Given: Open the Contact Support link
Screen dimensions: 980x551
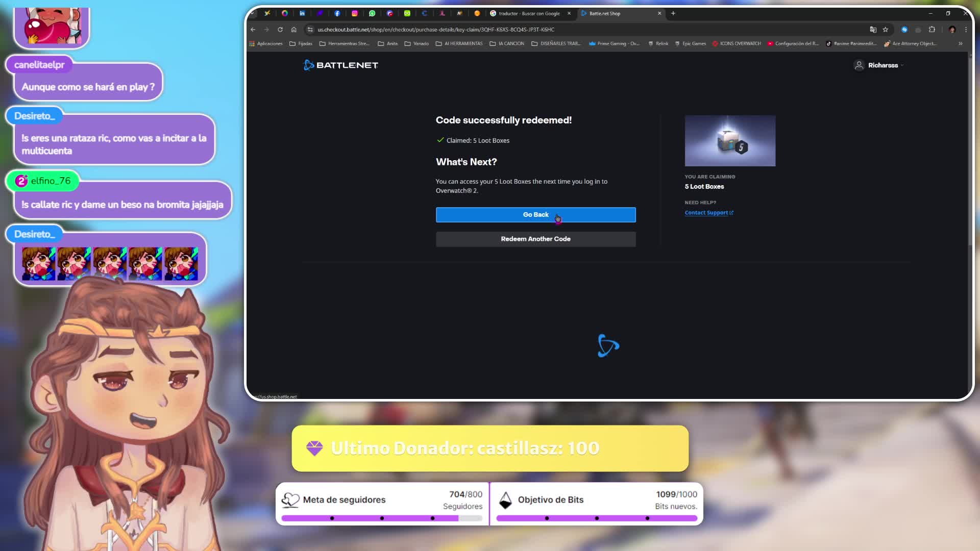Looking at the screenshot, I should pos(708,213).
